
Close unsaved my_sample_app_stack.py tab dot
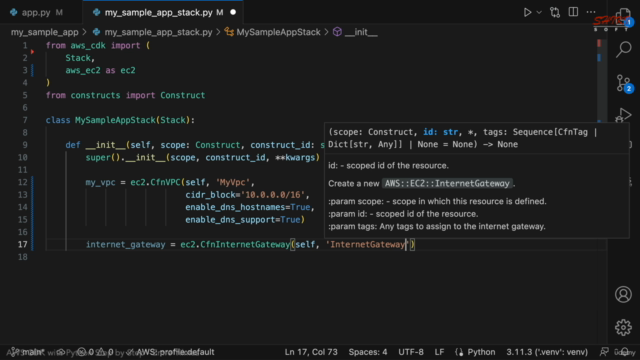pos(233,12)
